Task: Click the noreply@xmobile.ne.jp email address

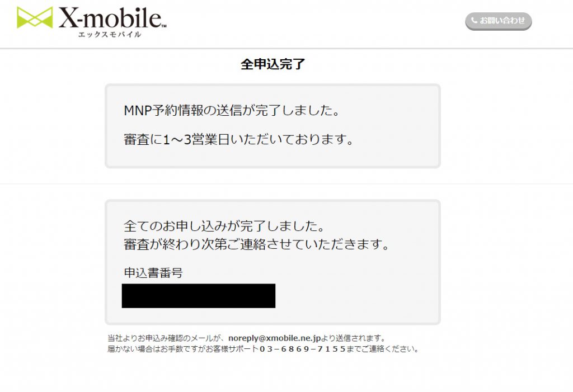Action: point(274,338)
